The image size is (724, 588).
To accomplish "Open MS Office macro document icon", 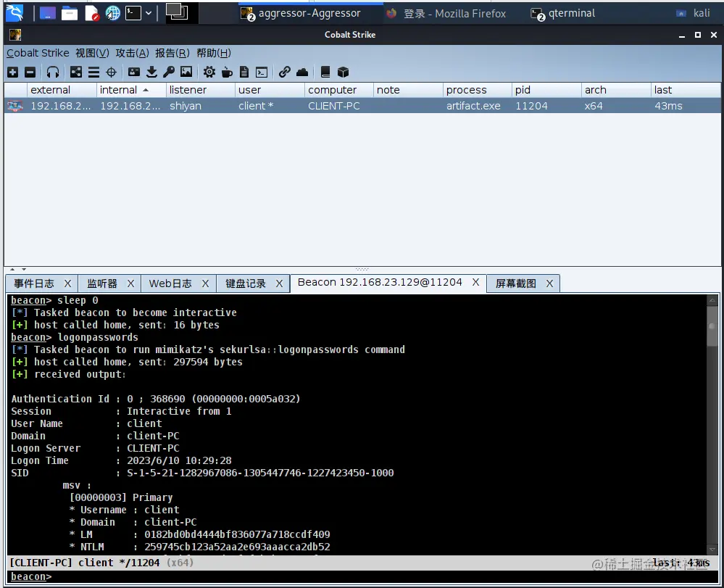I will (x=244, y=72).
